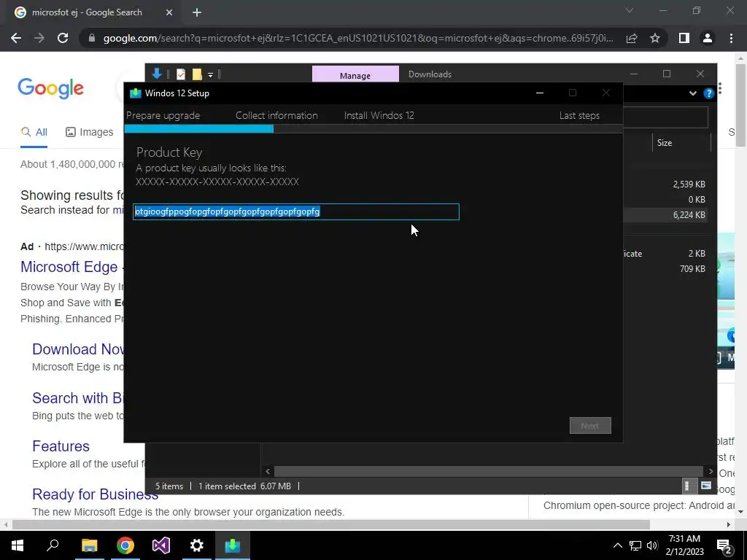This screenshot has height=560, width=747.
Task: Bookmark this page with the star icon
Action: [x=655, y=38]
